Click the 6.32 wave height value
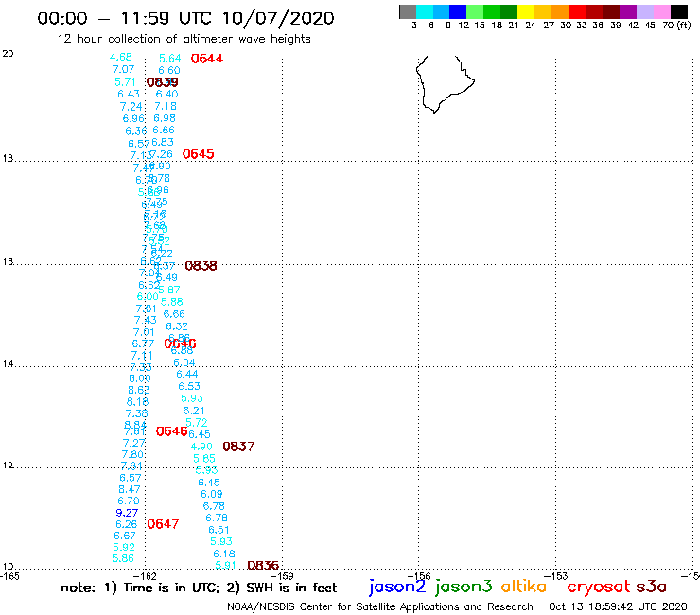Image resolution: width=700 pixels, height=615 pixels. tap(177, 326)
